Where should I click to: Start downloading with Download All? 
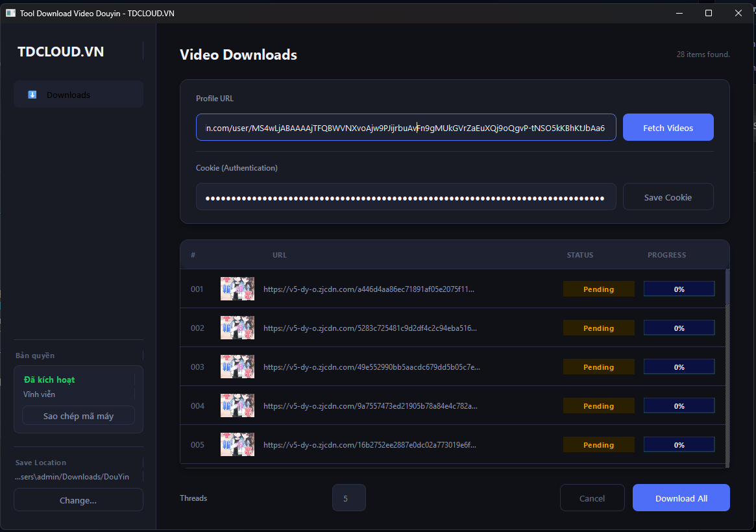pyautogui.click(x=681, y=498)
